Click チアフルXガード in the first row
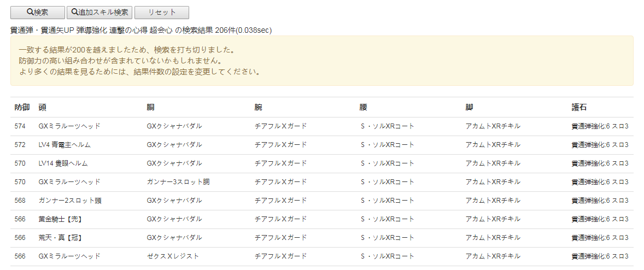644x270 pixels. [280, 126]
